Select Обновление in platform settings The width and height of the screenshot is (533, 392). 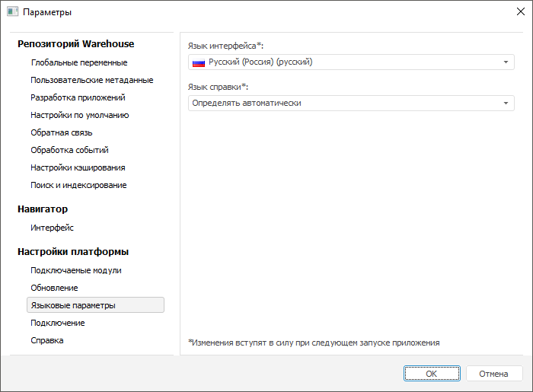point(55,288)
